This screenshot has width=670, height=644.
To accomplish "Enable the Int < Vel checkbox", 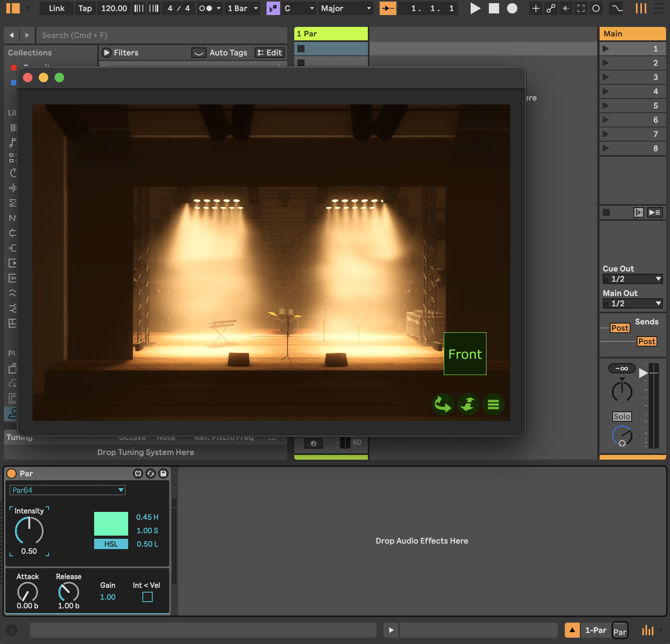I will coord(148,597).
